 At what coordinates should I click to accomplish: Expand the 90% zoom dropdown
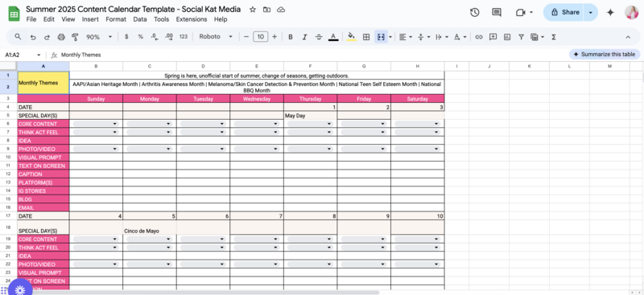point(98,37)
